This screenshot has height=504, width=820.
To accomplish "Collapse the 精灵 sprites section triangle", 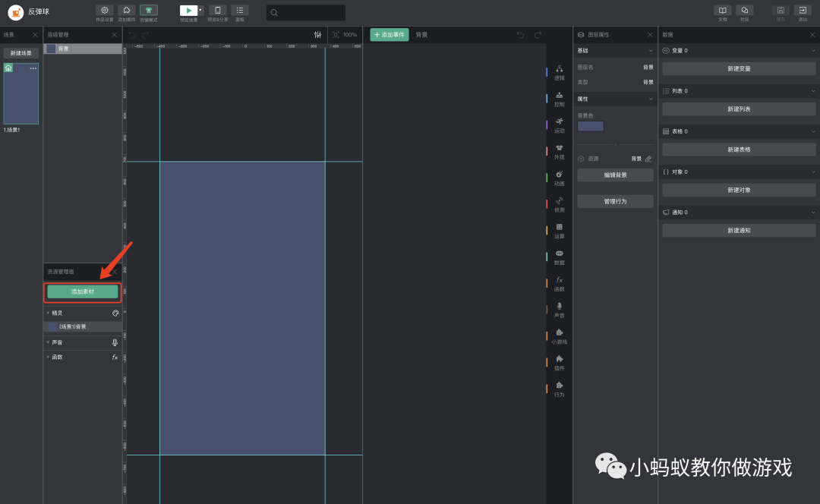I will [48, 313].
